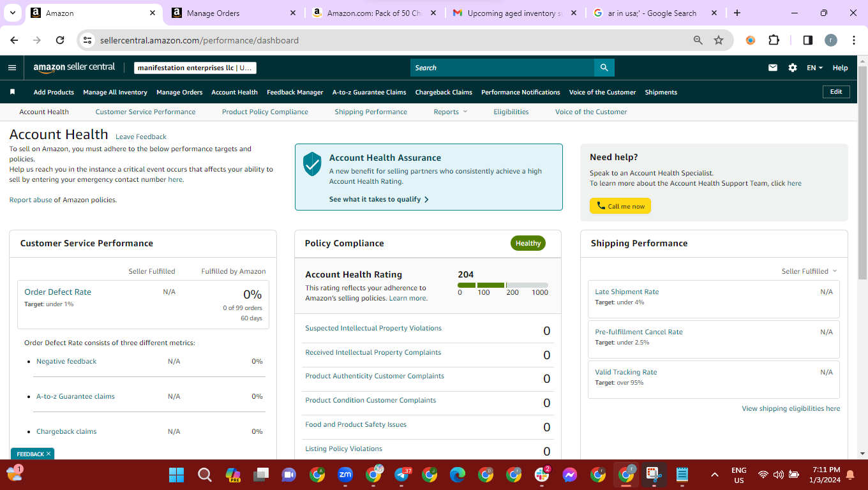
Task: Open Performance Notifications in navigation bar
Action: [x=521, y=92]
